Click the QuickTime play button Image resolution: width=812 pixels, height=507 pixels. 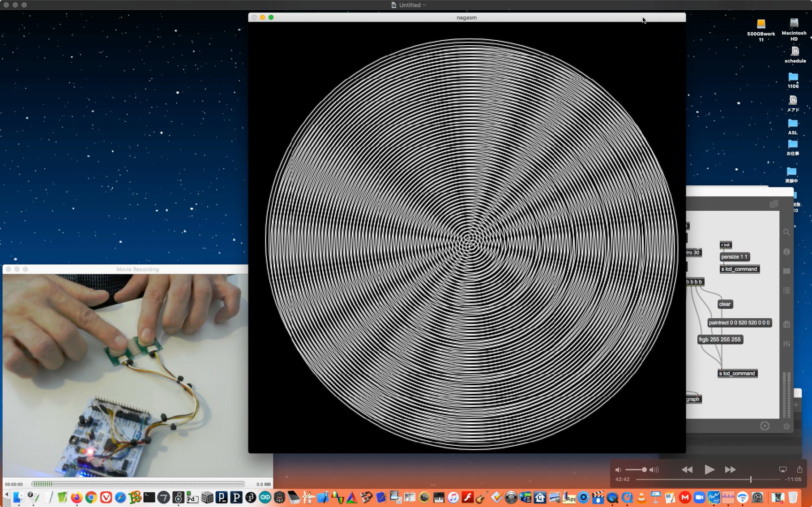[x=709, y=469]
